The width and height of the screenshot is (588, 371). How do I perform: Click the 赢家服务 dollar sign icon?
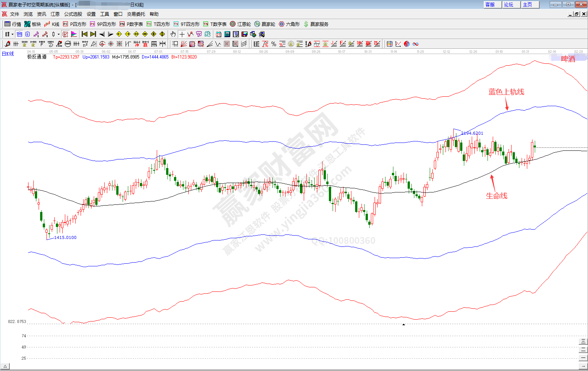tap(306, 24)
